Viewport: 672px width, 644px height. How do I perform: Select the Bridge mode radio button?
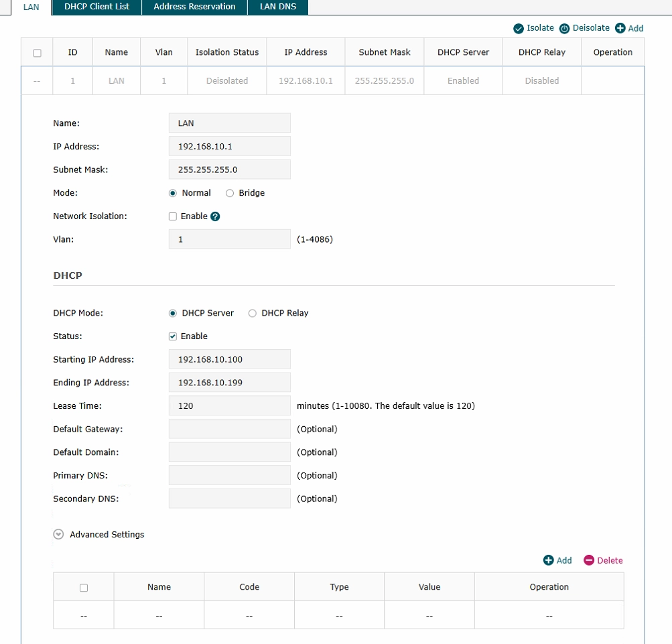click(230, 193)
